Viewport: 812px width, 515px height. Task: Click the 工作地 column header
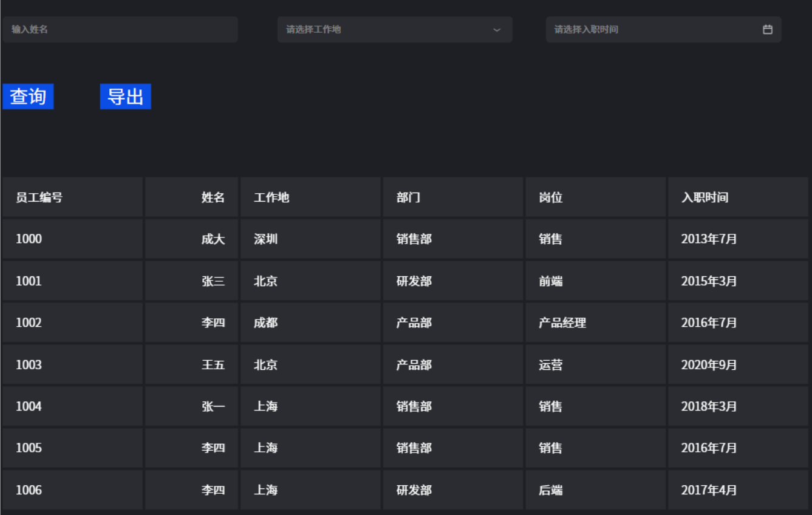coord(310,197)
